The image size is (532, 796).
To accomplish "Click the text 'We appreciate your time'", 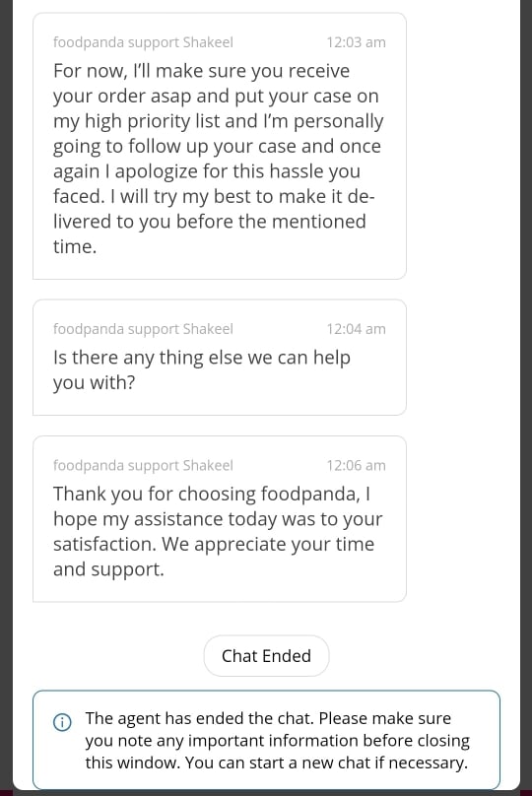I will [268, 544].
